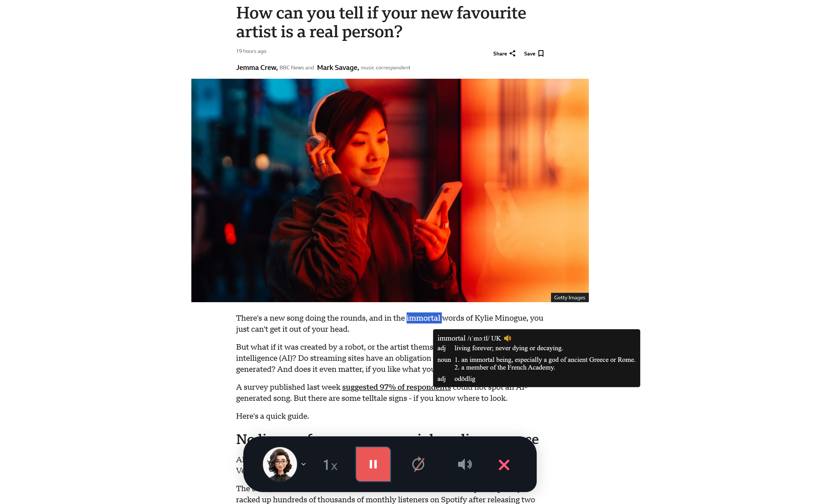Click the speaker volume icon in player
This screenshot has height=504, width=816.
point(465,464)
